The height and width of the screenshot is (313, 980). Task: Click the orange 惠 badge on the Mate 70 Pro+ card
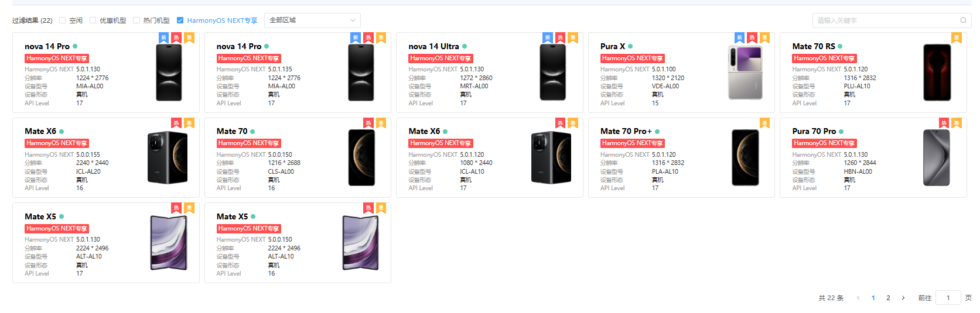click(764, 123)
